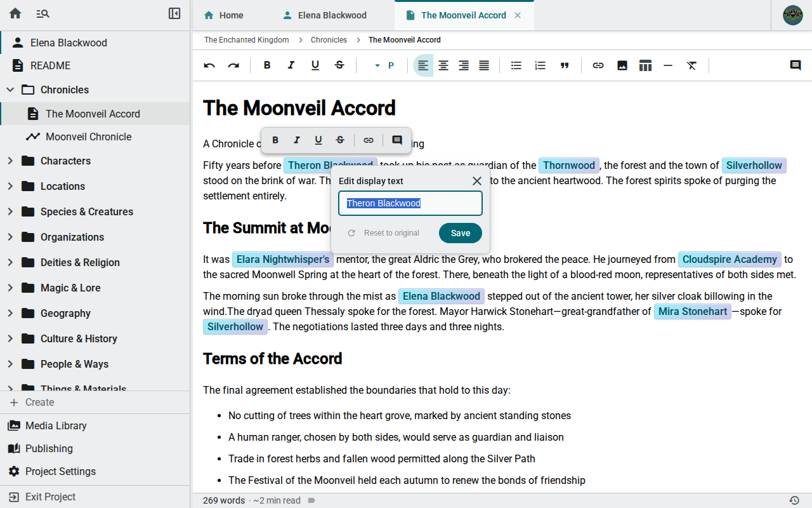
Task: Expand the Deities & Religion folder
Action: click(10, 262)
